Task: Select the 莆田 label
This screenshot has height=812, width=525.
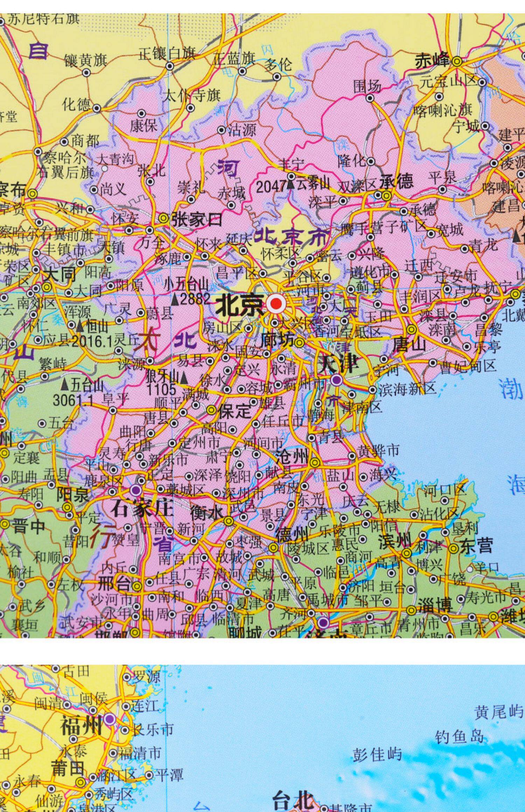Action: click(x=68, y=769)
